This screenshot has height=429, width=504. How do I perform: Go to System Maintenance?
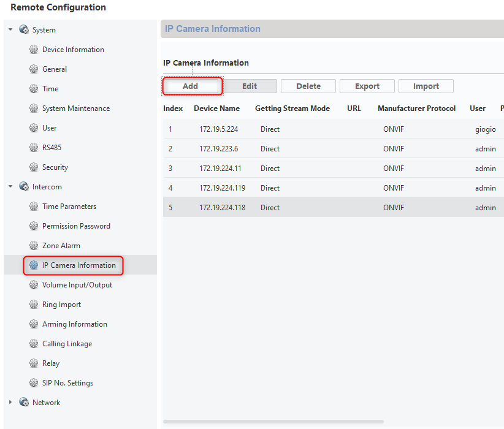pos(76,108)
